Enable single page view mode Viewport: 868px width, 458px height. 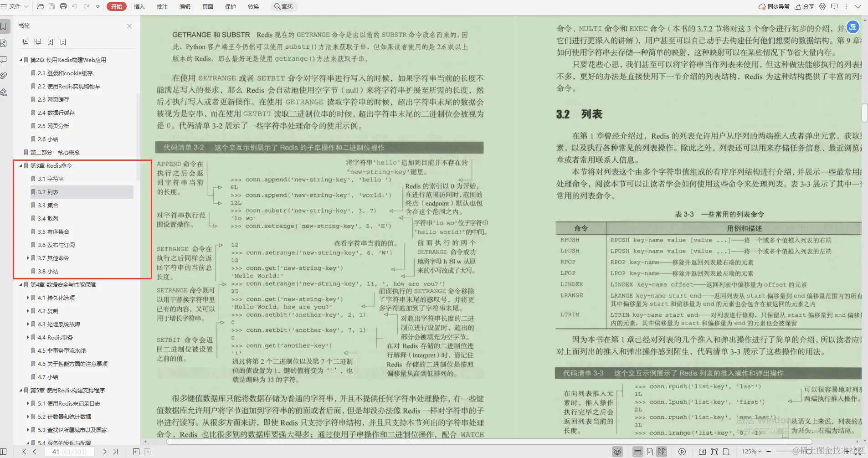coord(650,451)
